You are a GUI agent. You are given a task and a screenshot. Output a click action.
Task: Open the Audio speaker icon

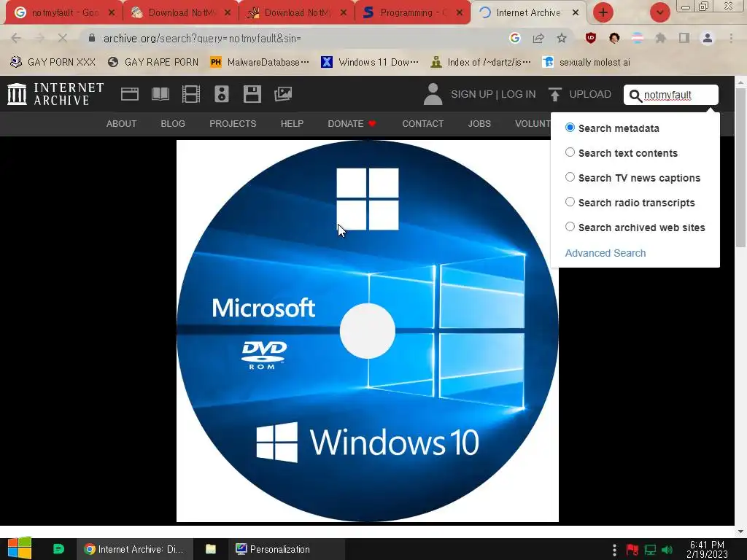(222, 94)
